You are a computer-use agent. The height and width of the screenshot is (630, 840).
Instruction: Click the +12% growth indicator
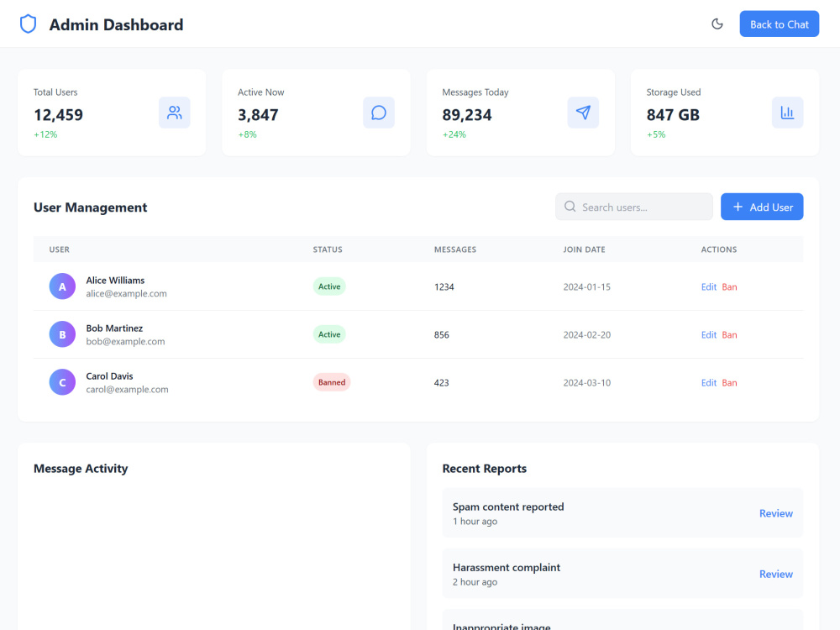pyautogui.click(x=45, y=134)
